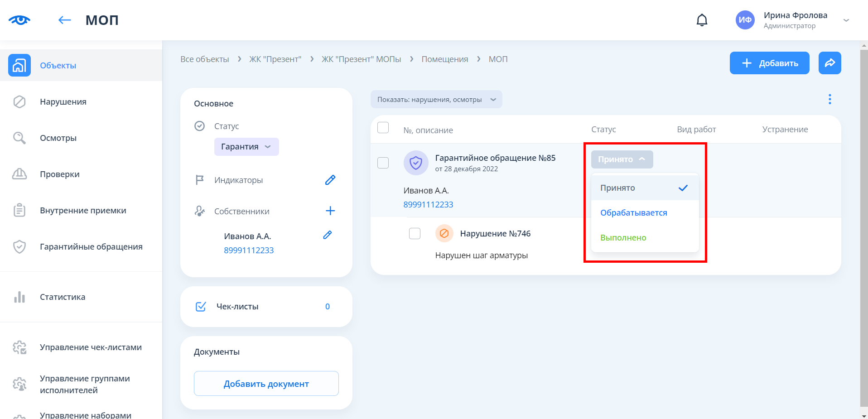Click the back arrow next to МОП

[65, 20]
